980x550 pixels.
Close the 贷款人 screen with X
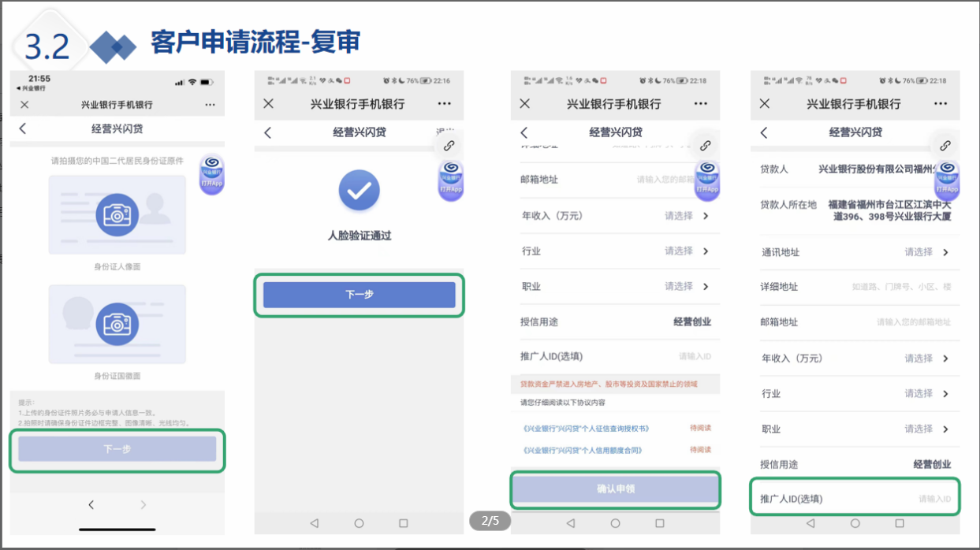coord(764,104)
